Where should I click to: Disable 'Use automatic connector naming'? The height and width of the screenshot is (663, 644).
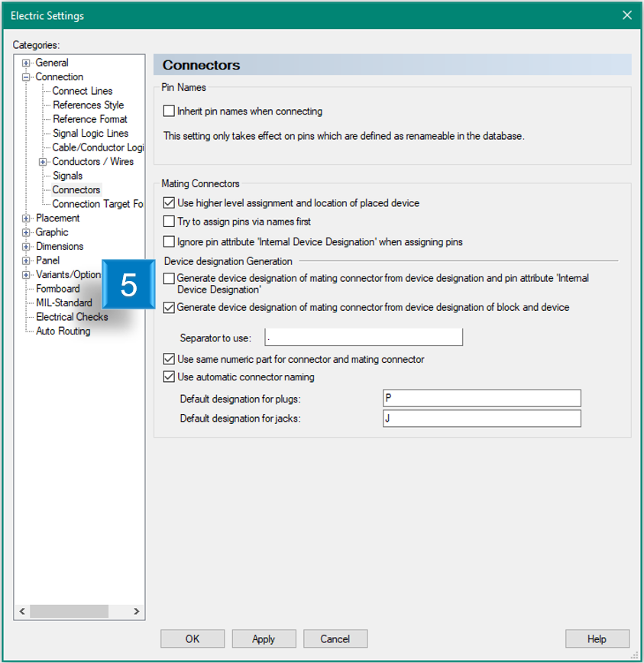(169, 376)
